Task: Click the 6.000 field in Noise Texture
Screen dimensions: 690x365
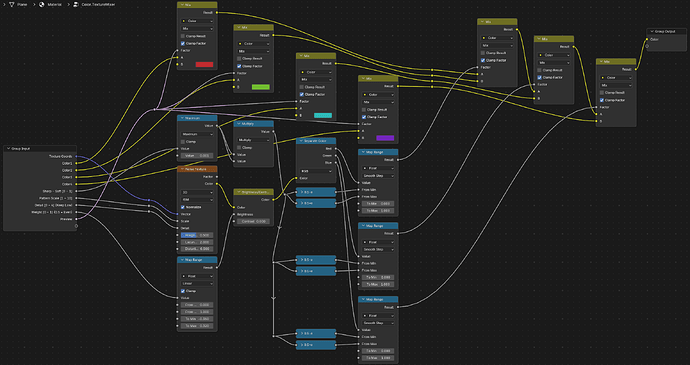Action: (x=197, y=249)
